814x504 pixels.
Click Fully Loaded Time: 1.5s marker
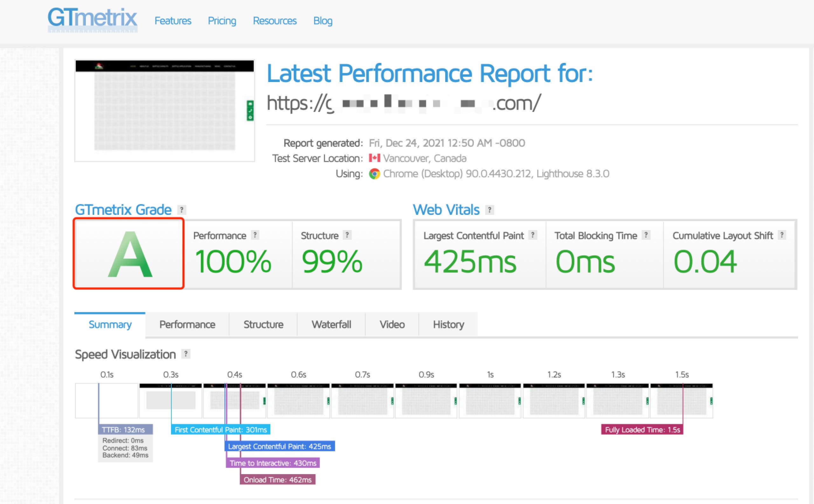coord(642,430)
